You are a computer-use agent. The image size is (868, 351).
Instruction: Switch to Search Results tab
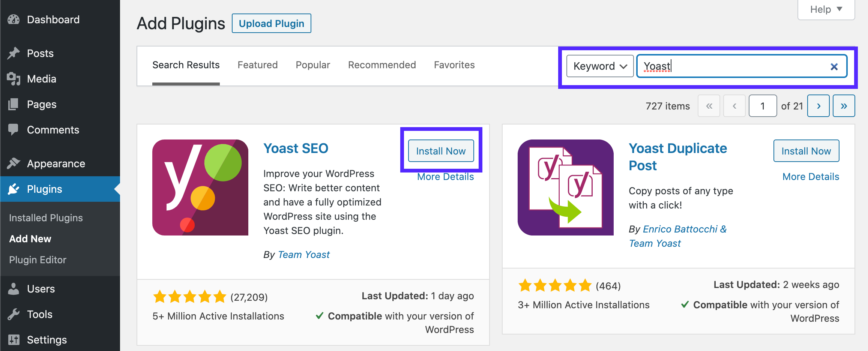pos(186,65)
